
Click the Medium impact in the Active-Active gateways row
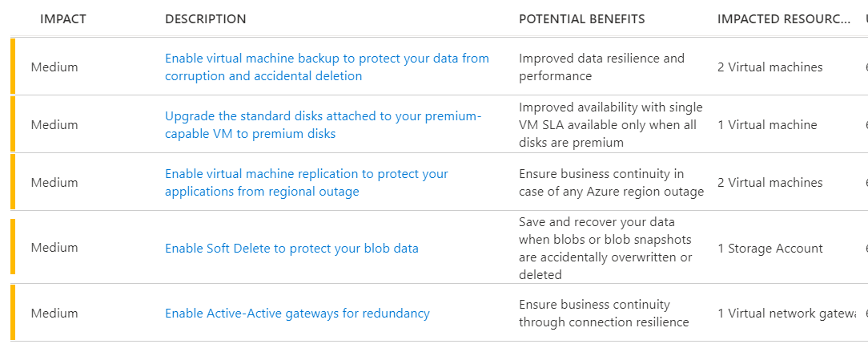point(54,313)
